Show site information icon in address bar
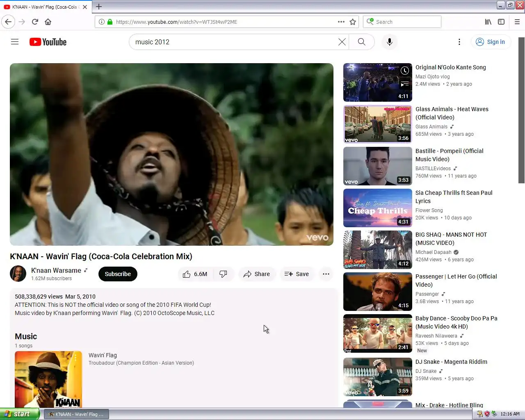This screenshot has height=420, width=525. [x=102, y=22]
